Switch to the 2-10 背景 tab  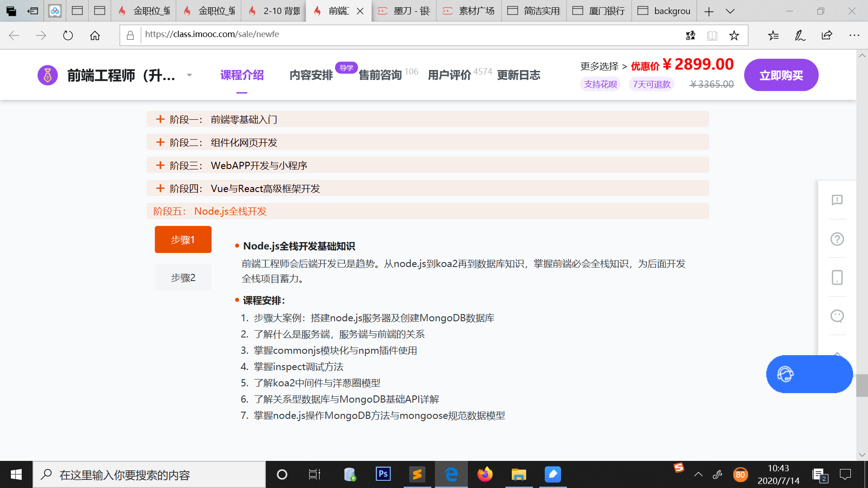point(274,11)
